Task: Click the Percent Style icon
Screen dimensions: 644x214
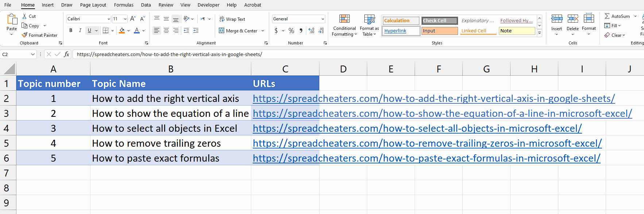Action: 291,31
